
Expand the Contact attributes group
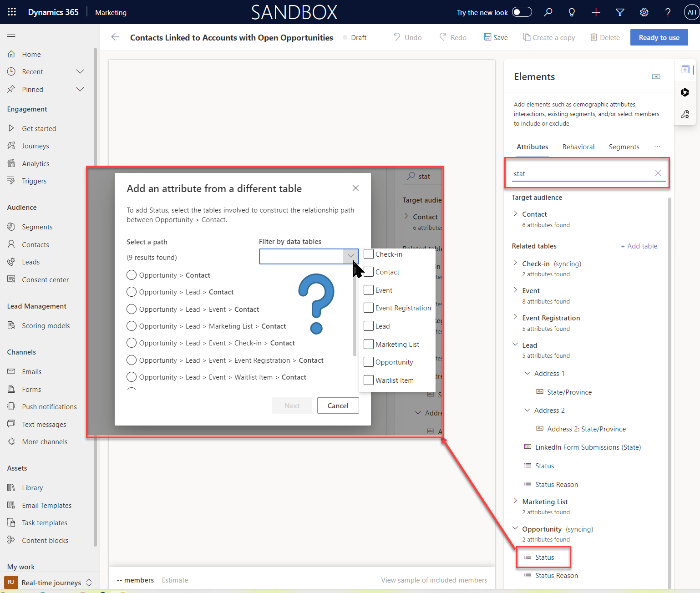coord(515,213)
